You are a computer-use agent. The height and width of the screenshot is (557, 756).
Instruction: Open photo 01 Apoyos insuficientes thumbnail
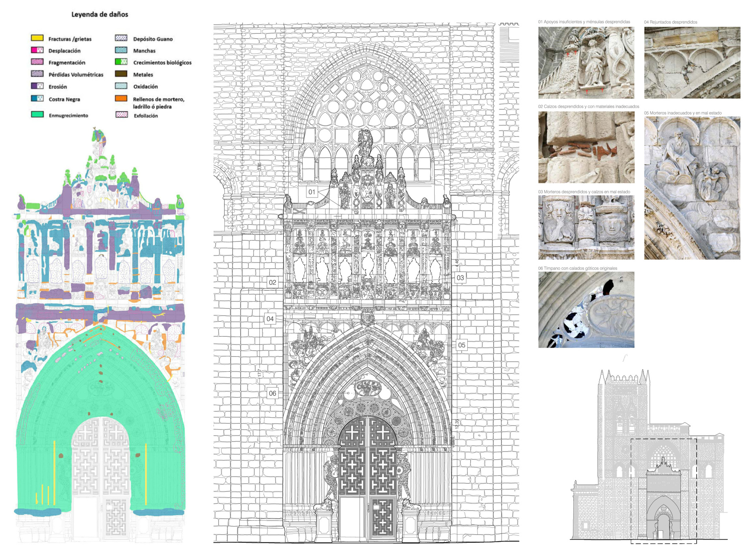586,63
